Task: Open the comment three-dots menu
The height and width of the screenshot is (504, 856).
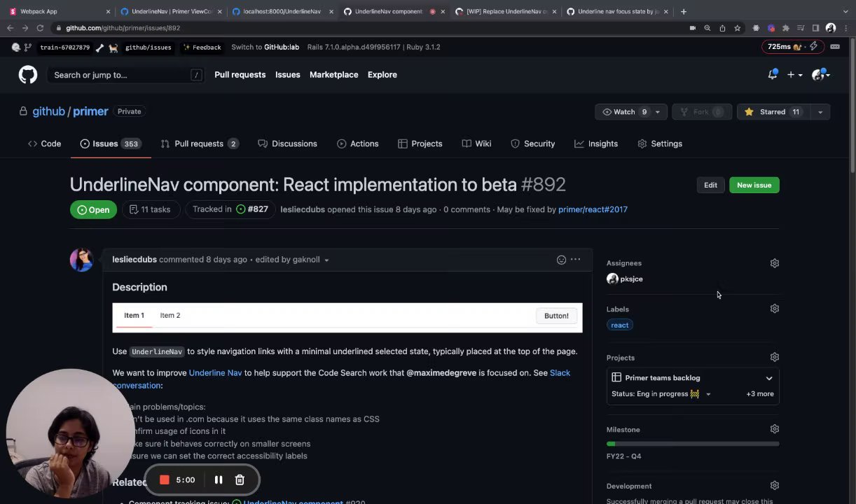Action: [x=575, y=260]
